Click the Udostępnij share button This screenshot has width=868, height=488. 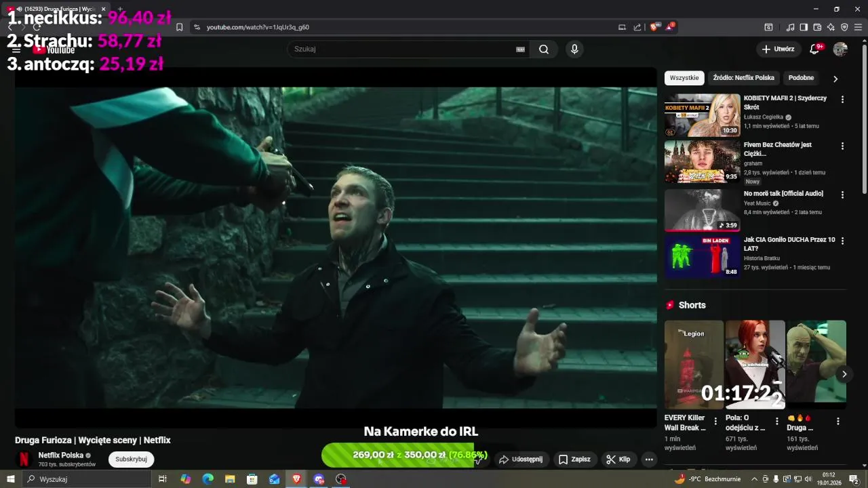[521, 459]
